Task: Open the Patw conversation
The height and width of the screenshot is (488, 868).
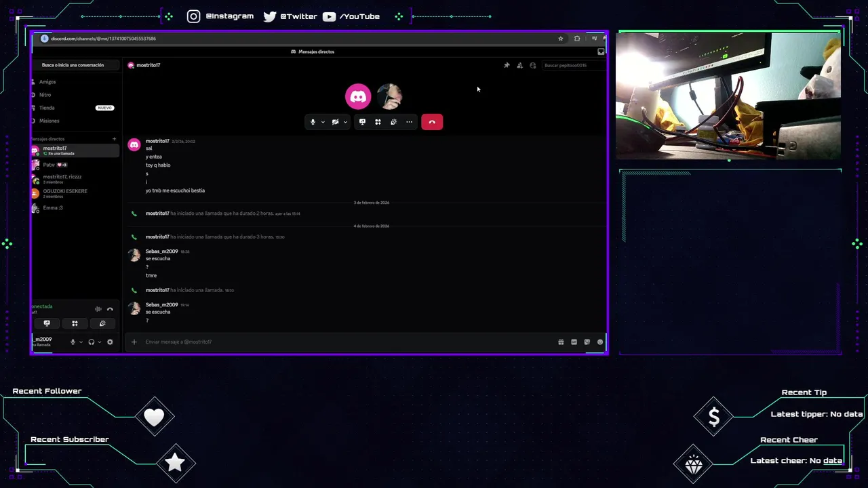Action: [75, 165]
